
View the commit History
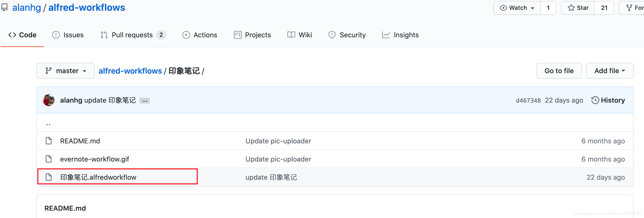[608, 100]
